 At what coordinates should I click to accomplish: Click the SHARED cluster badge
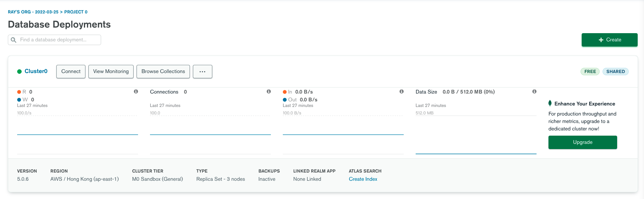tap(615, 72)
